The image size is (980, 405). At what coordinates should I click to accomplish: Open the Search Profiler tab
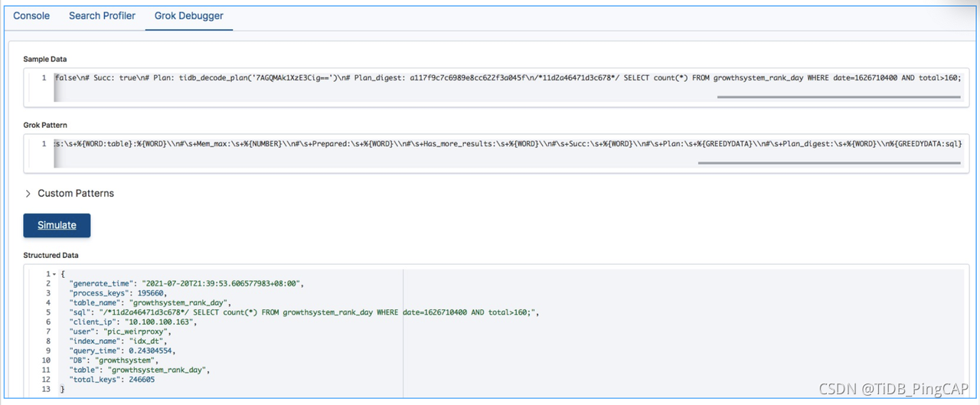[x=102, y=15]
